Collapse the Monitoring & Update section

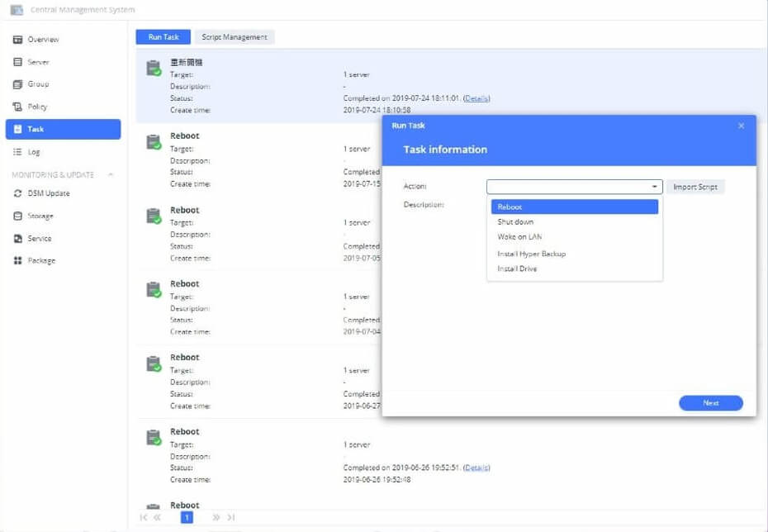(111, 174)
